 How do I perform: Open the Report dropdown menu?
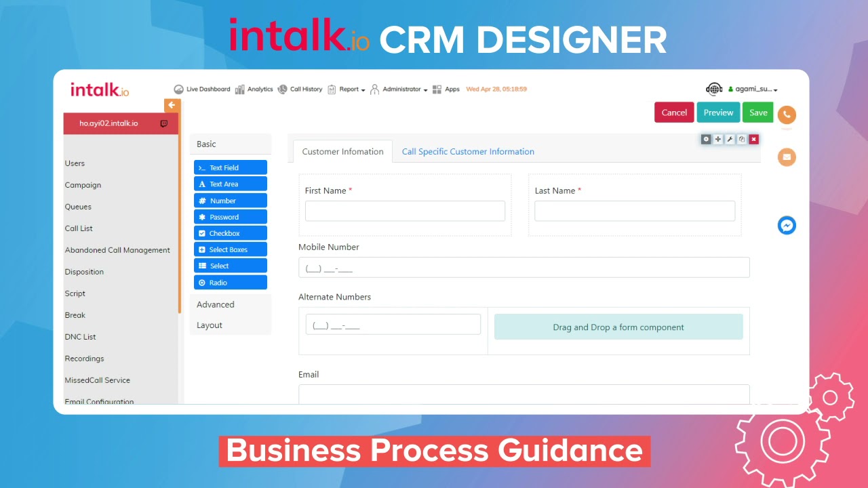352,89
